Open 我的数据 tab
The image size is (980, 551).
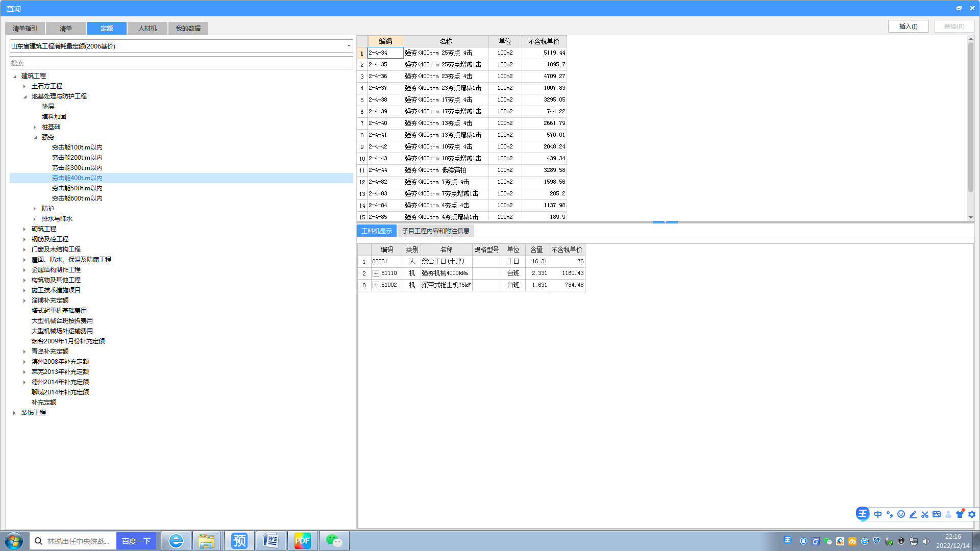pos(188,29)
